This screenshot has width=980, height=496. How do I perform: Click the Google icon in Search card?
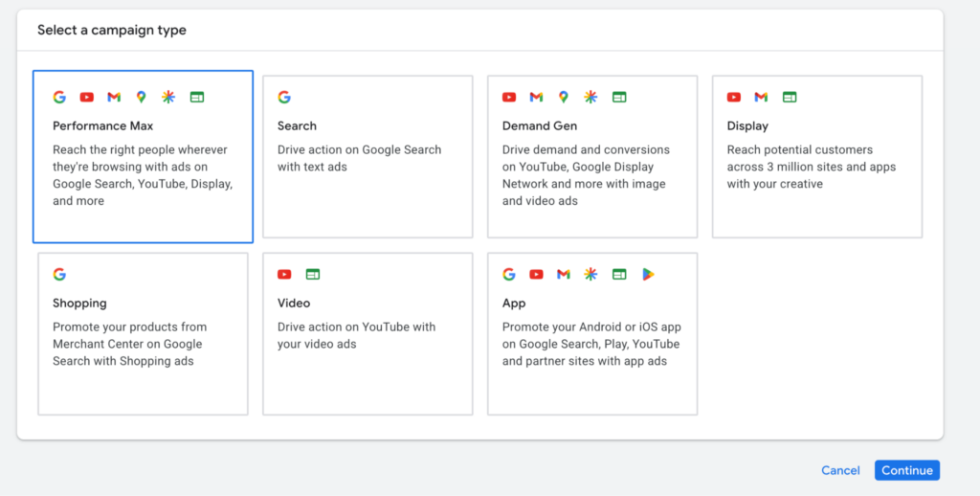284,97
